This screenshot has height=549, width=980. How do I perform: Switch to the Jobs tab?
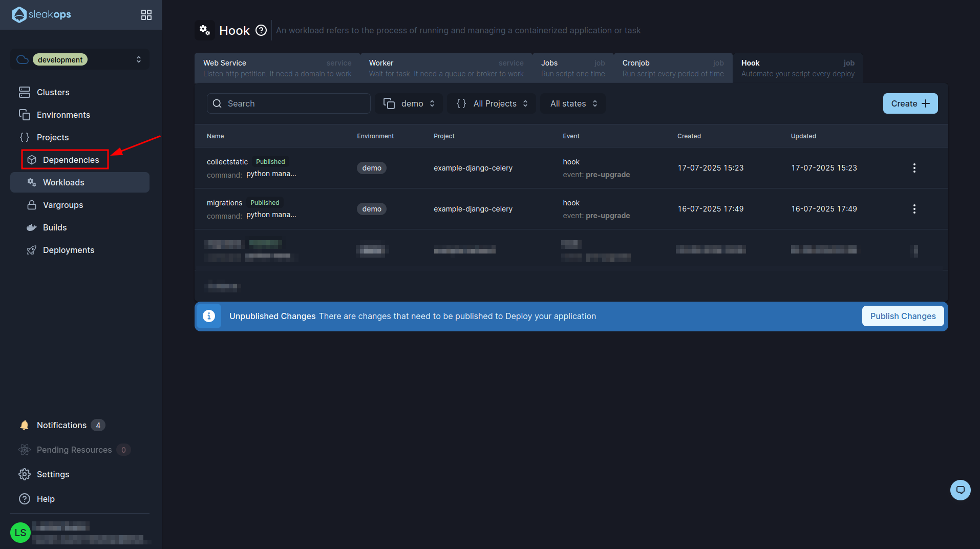[x=573, y=68]
